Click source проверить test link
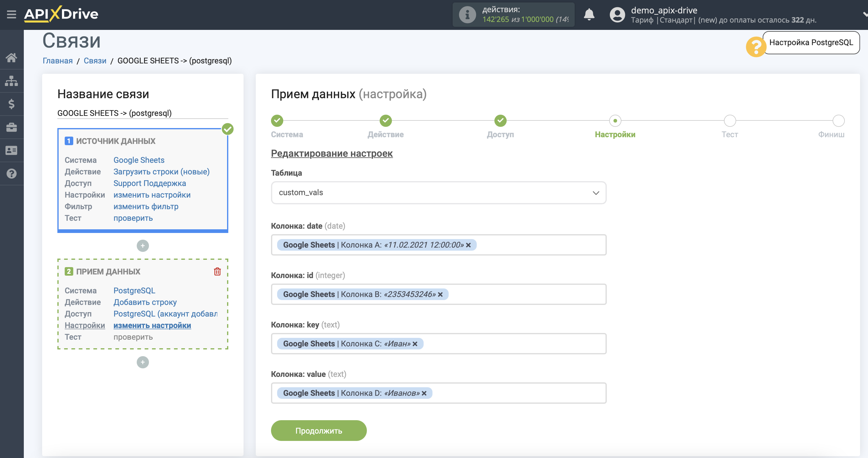Screen dimensions: 868x458 tap(133, 218)
